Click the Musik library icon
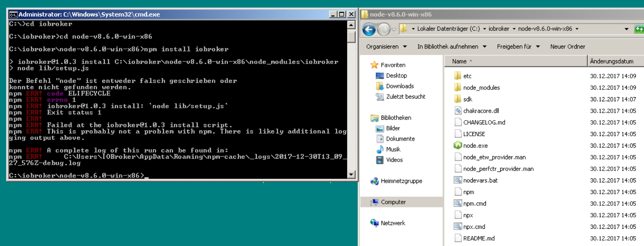 pos(380,149)
